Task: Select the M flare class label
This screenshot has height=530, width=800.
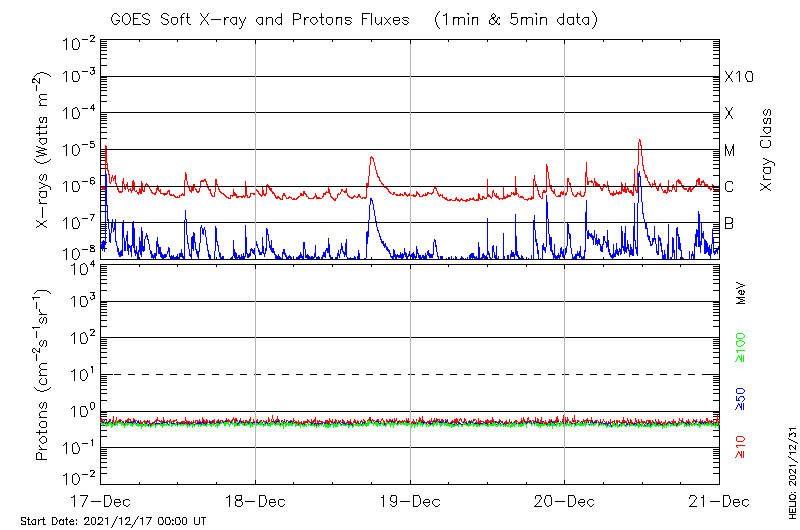Action: (x=730, y=150)
